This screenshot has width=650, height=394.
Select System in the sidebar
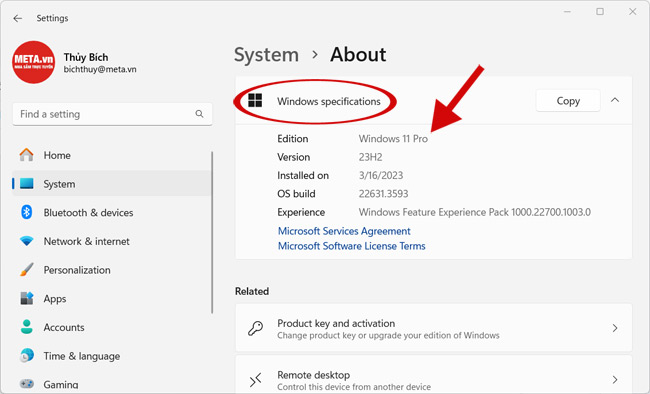pyautogui.click(x=112, y=184)
